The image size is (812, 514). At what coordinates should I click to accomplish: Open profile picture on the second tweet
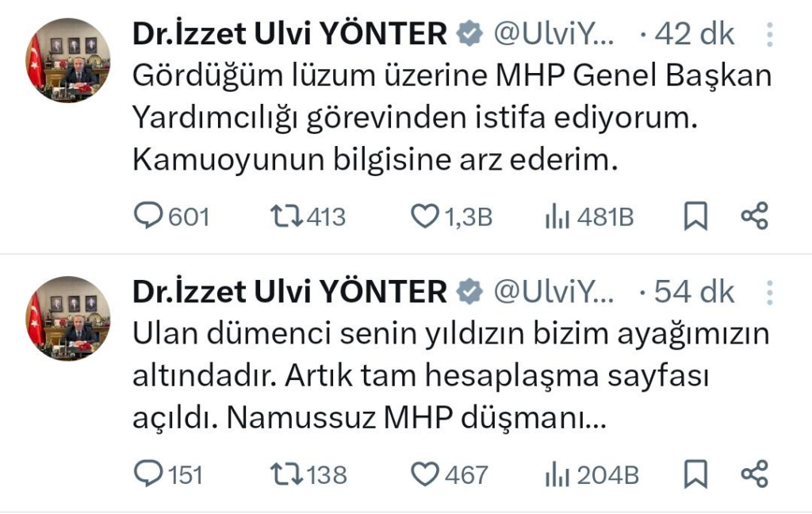click(x=69, y=318)
